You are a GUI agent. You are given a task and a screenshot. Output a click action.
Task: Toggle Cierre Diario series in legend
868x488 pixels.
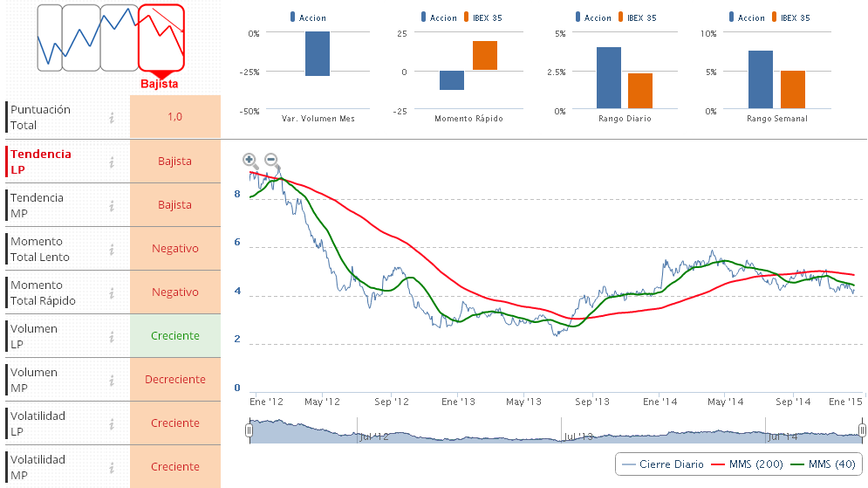pos(663,464)
